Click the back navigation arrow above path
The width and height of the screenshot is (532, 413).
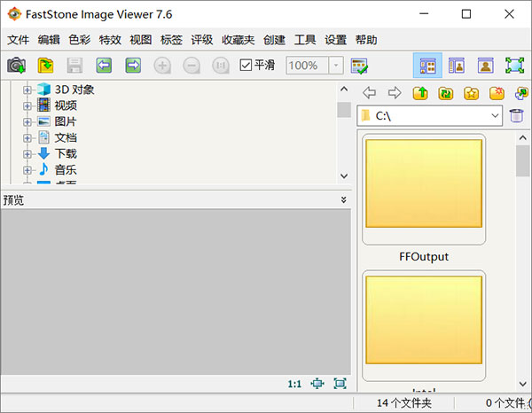point(369,92)
